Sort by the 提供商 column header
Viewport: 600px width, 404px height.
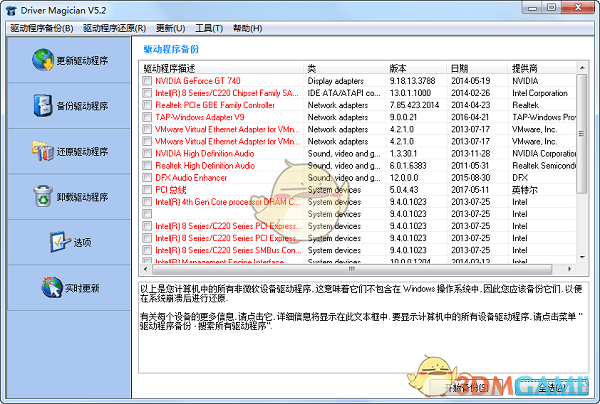tap(542, 68)
